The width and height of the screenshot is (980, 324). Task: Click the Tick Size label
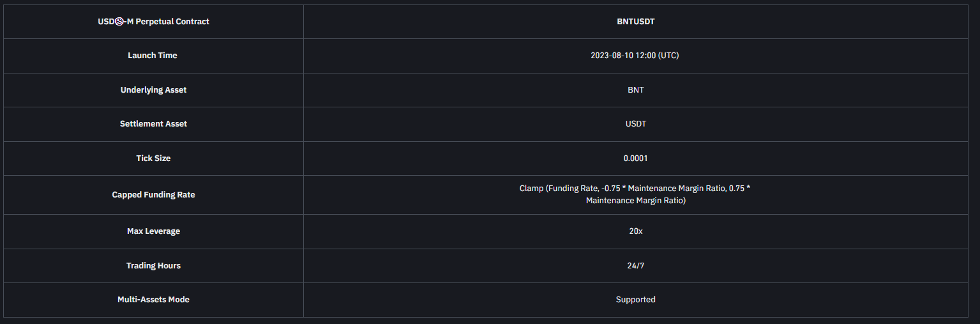pos(153,158)
